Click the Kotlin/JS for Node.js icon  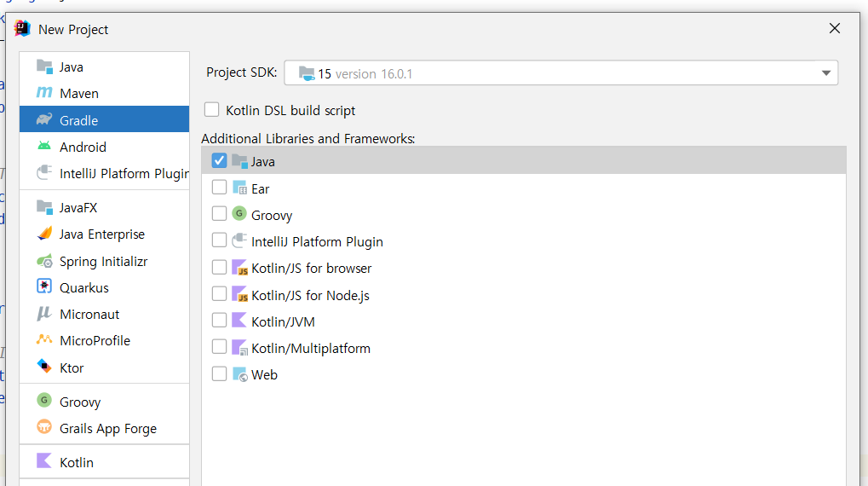tap(239, 294)
